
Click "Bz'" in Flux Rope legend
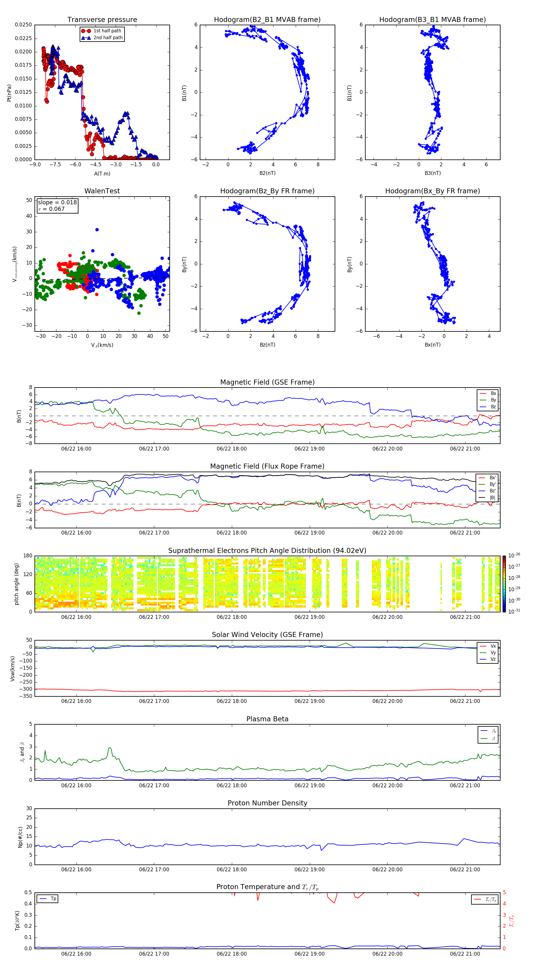[x=493, y=491]
